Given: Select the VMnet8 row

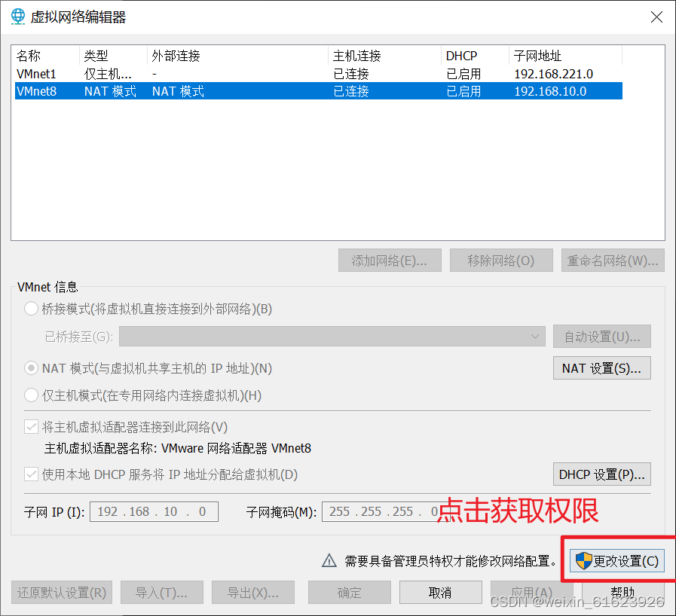Looking at the screenshot, I should pyautogui.click(x=319, y=91).
